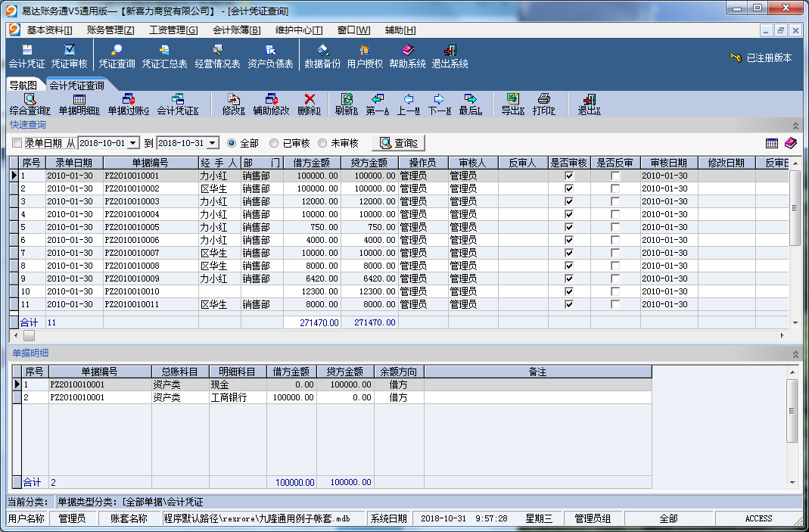
Task: Export data with 导出K
Action: point(513,104)
